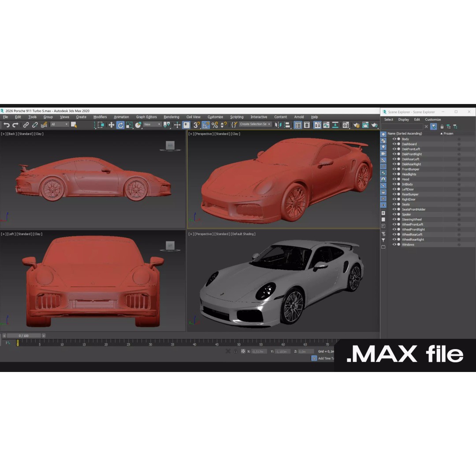Hide the Dashboard object via eye icon

coord(394,144)
